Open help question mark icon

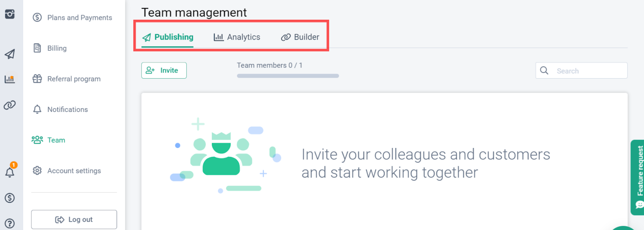pos(10,223)
